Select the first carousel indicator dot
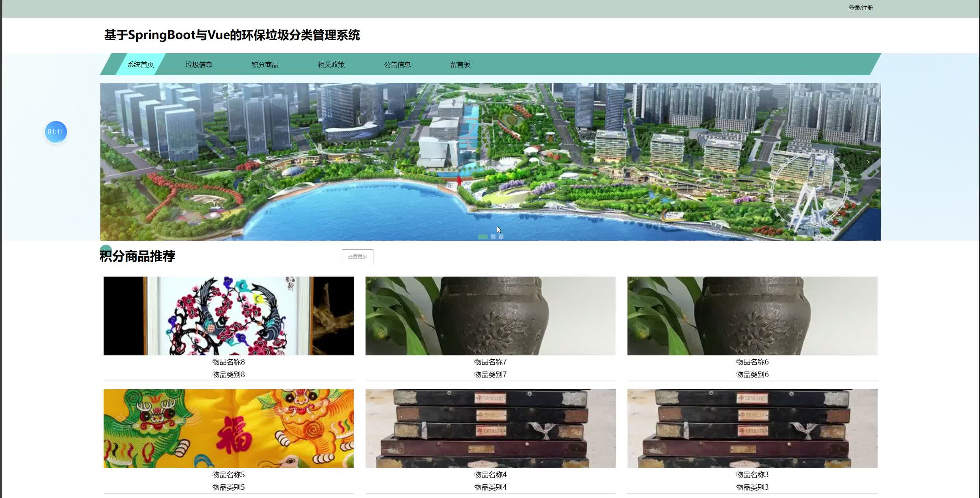The width and height of the screenshot is (980, 498). tap(483, 237)
